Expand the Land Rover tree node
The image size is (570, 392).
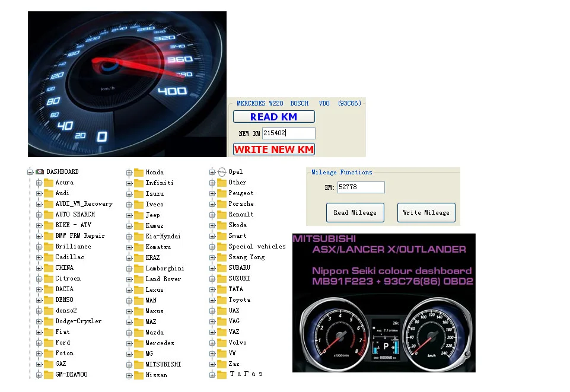click(129, 279)
